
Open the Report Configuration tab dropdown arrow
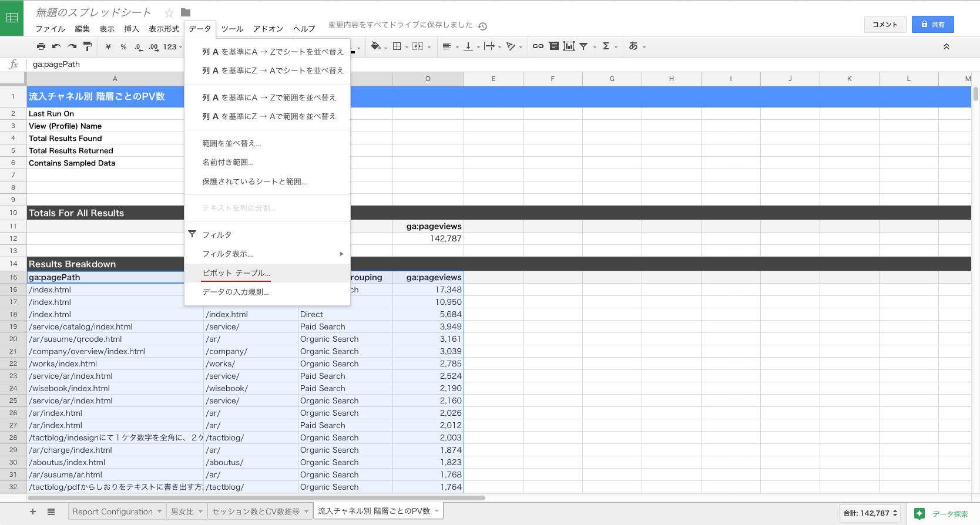(159, 511)
